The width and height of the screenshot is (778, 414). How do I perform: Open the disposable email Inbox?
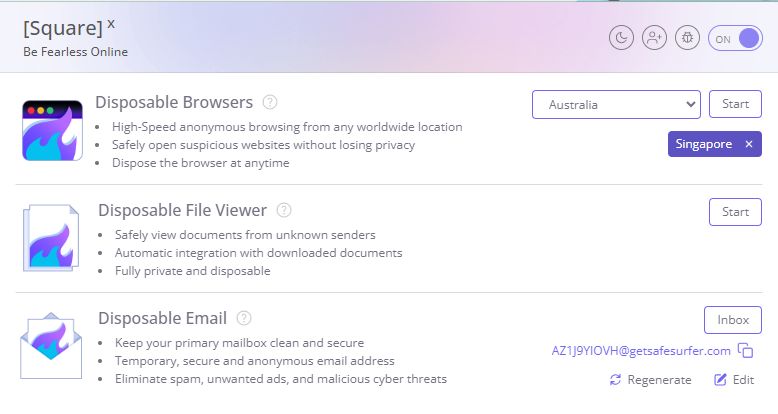click(733, 320)
